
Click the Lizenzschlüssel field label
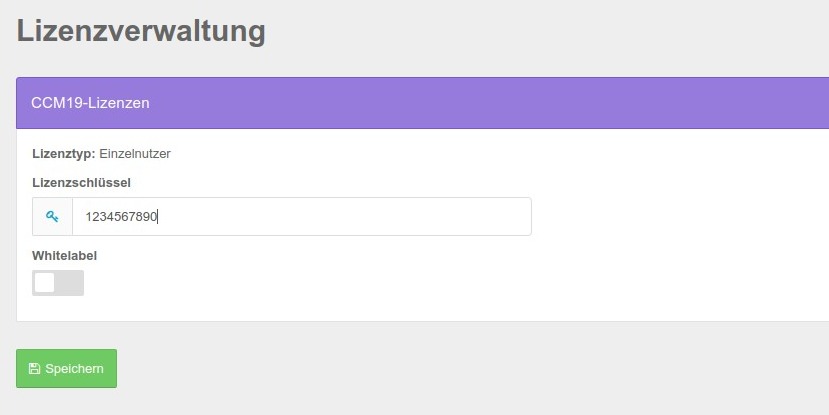pos(81,182)
